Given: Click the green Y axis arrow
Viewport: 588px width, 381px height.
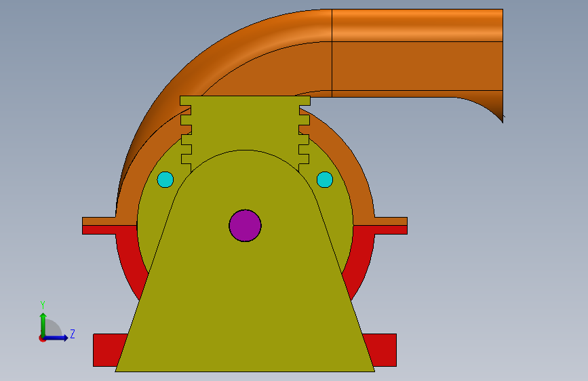Looking at the screenshot, I should [43, 325].
